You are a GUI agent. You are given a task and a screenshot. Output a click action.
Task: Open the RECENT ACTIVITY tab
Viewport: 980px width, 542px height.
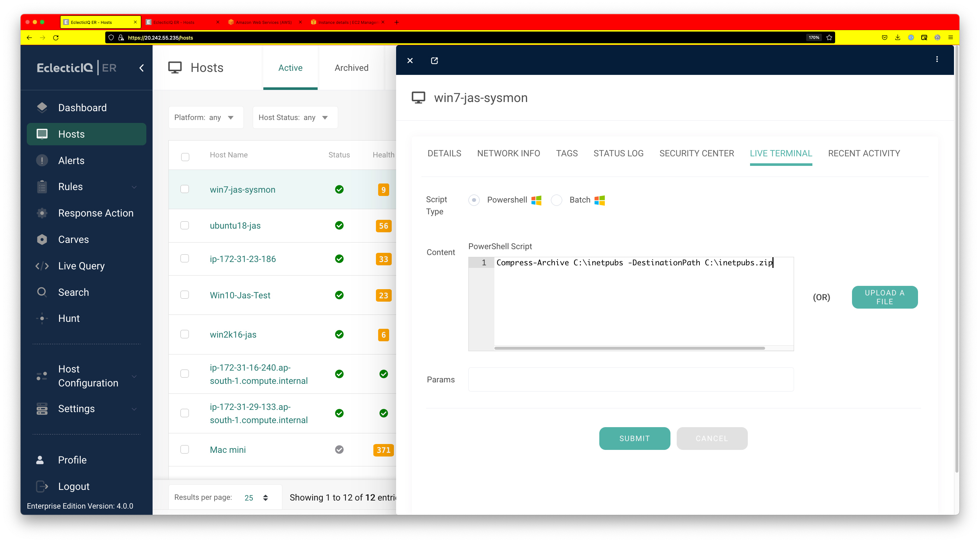(864, 153)
